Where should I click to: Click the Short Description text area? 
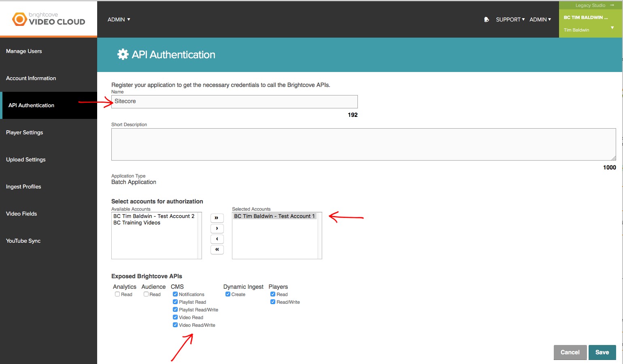tap(364, 144)
